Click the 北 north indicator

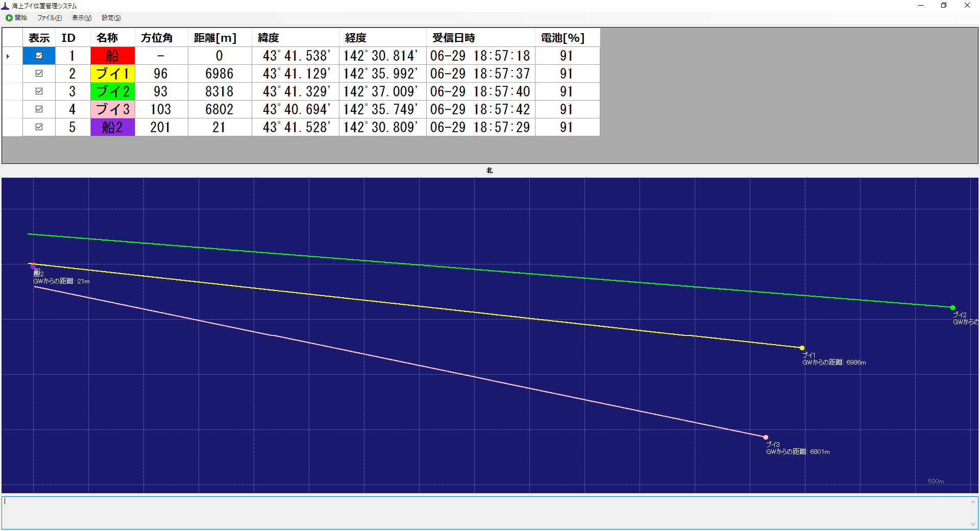pos(489,171)
